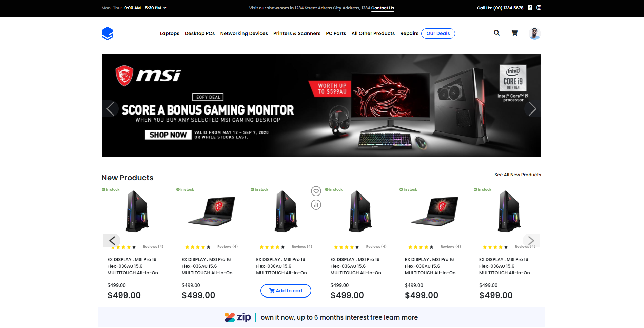The image size is (644, 328).
Task: Add product to wishlist with heart icon
Action: (316, 191)
